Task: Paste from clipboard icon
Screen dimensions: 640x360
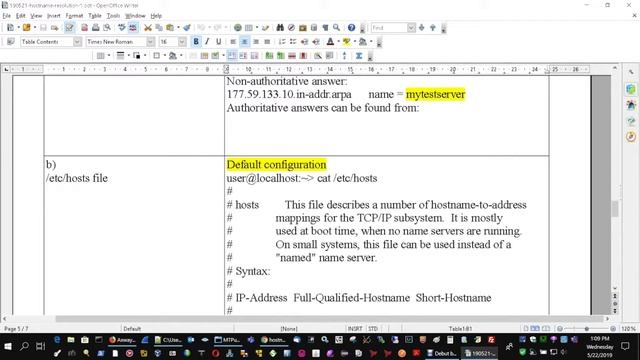Action: (x=170, y=28)
